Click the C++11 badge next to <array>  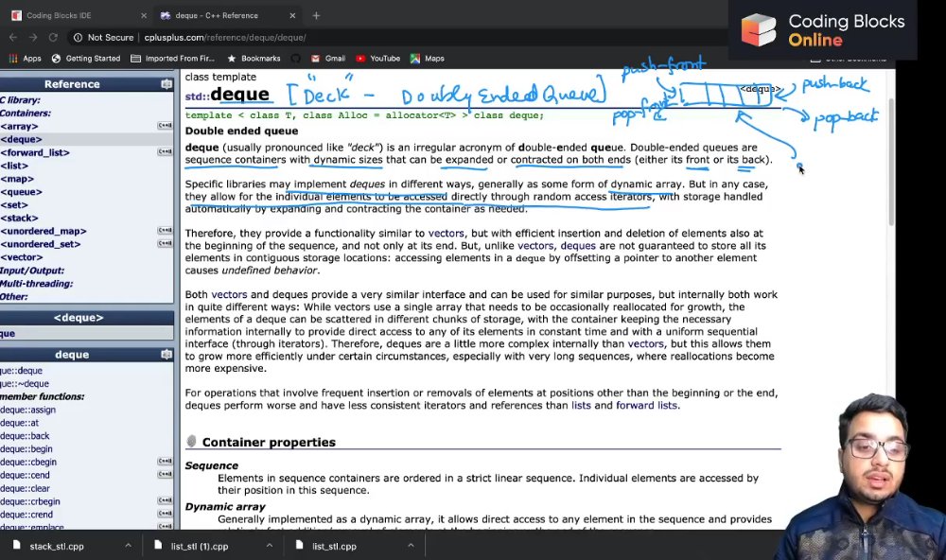pos(165,126)
